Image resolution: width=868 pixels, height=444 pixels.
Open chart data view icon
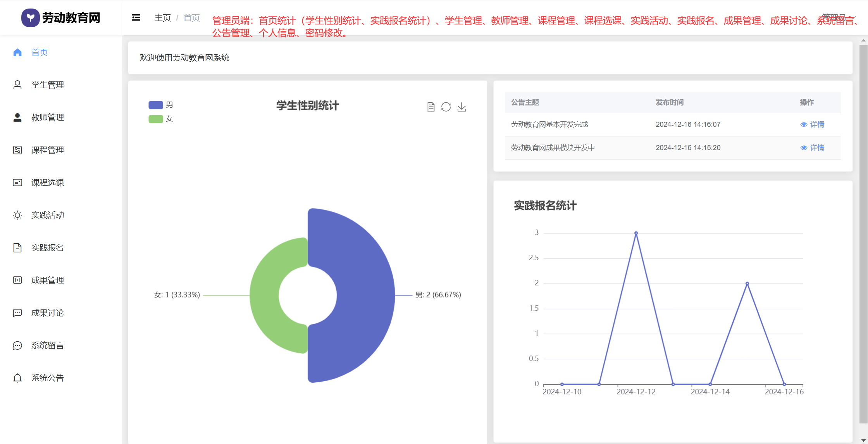431,107
